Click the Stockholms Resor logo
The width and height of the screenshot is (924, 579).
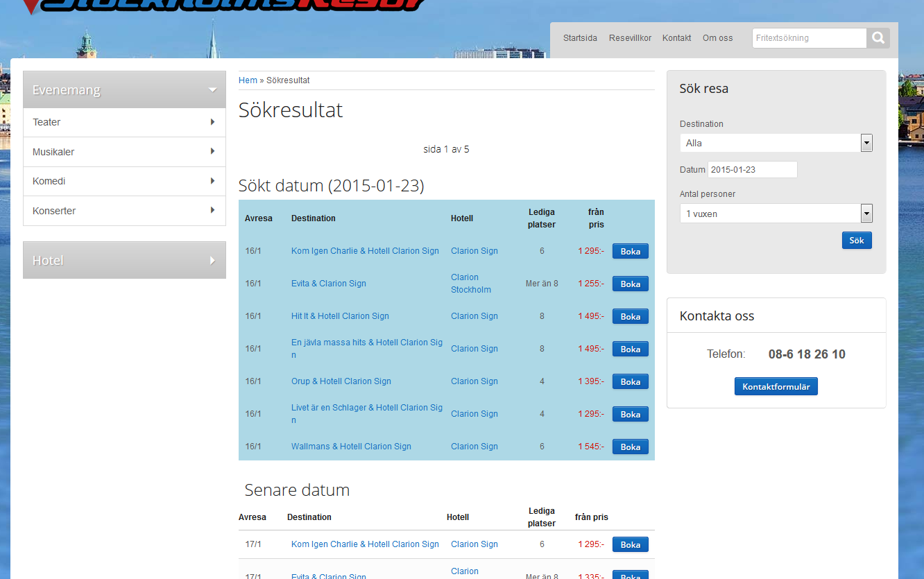coord(222,6)
